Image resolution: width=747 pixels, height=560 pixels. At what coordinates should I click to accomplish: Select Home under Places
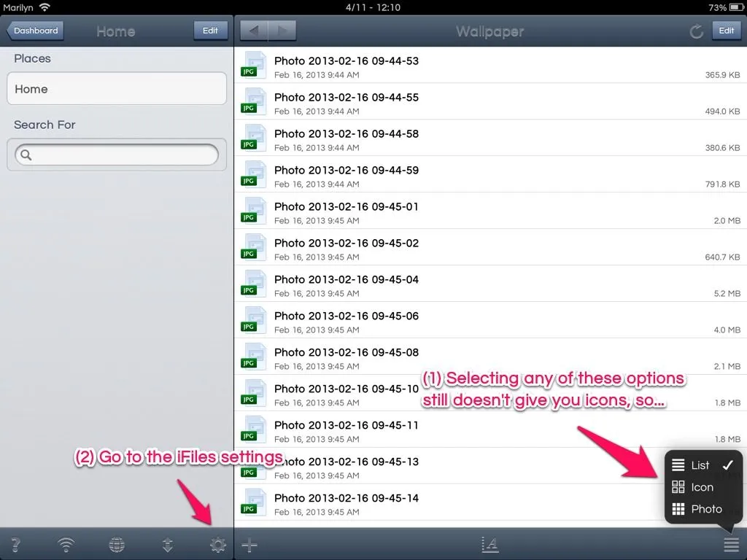[117, 89]
